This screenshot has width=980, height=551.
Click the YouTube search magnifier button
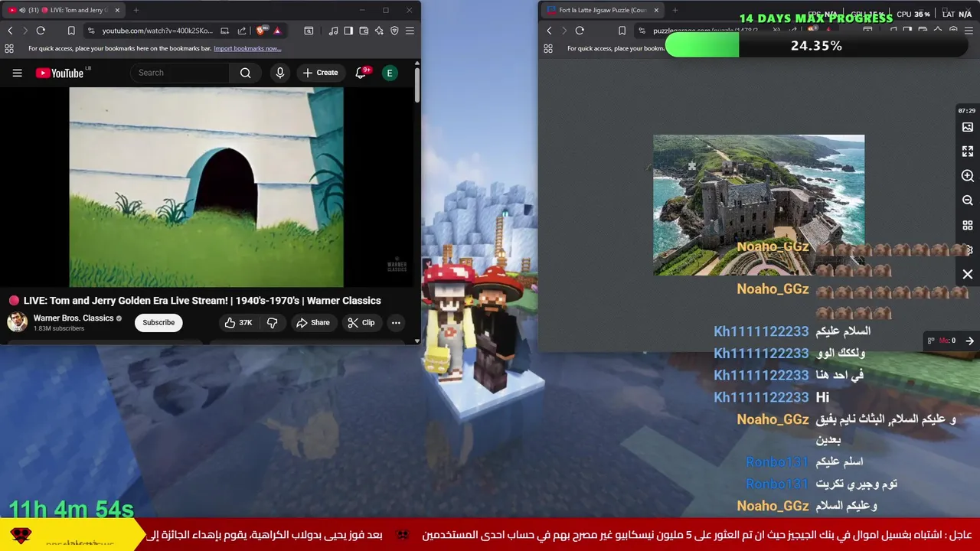coord(245,73)
